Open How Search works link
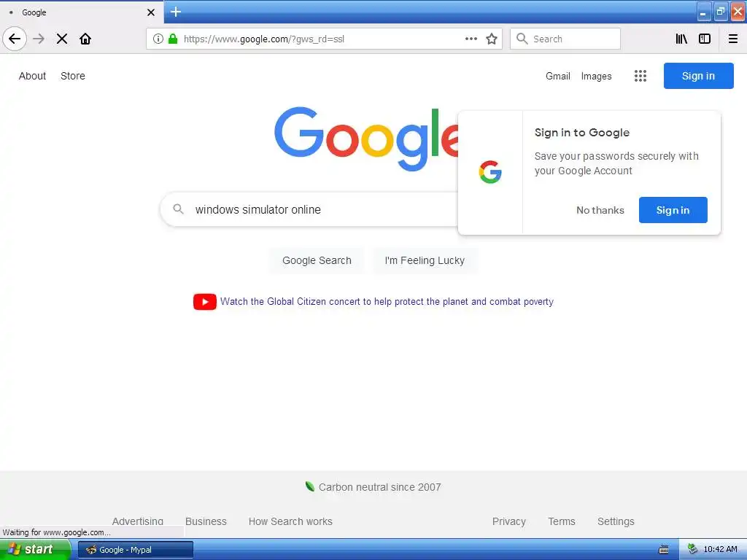Screen dimensions: 747x560 (290, 521)
